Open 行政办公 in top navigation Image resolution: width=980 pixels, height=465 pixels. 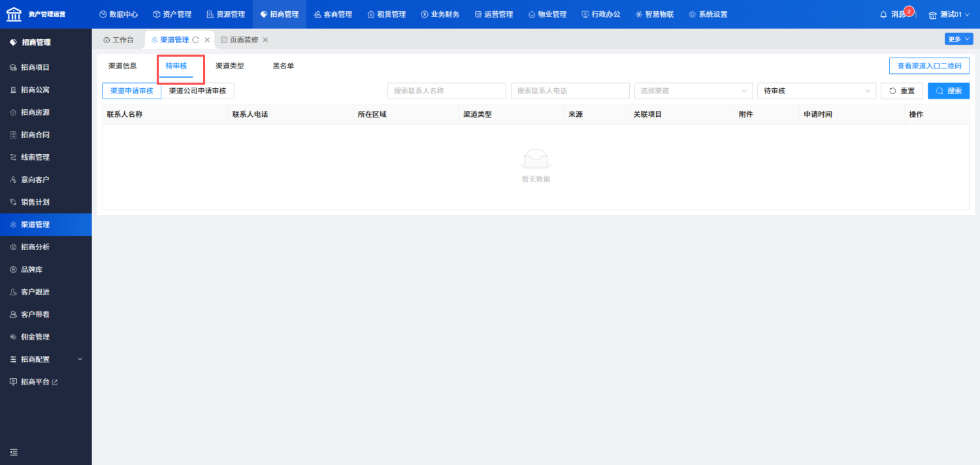600,14
